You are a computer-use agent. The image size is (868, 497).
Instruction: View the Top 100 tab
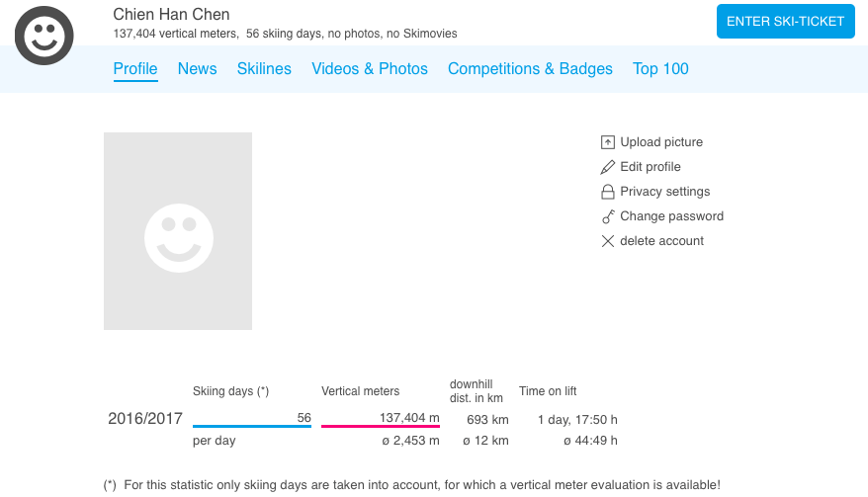click(660, 69)
